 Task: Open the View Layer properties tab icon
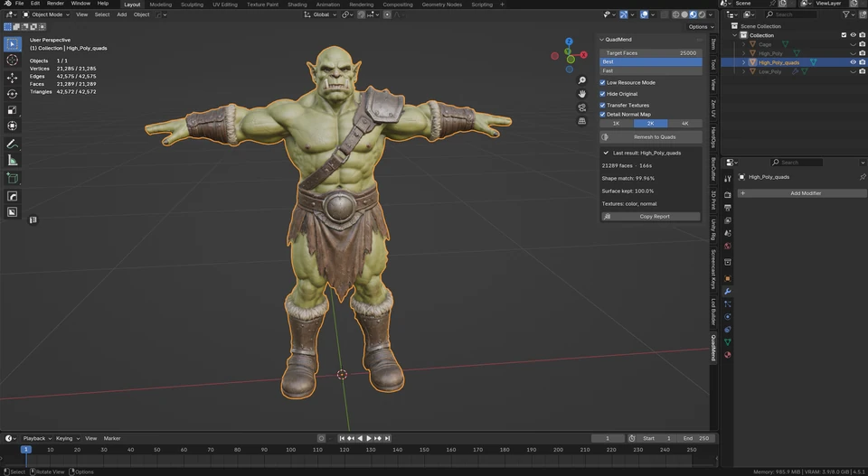[727, 220]
